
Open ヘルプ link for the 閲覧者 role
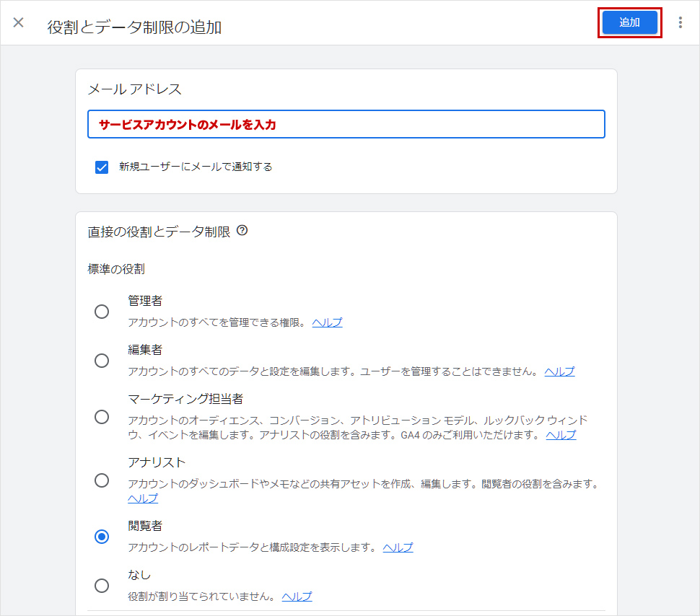click(398, 547)
